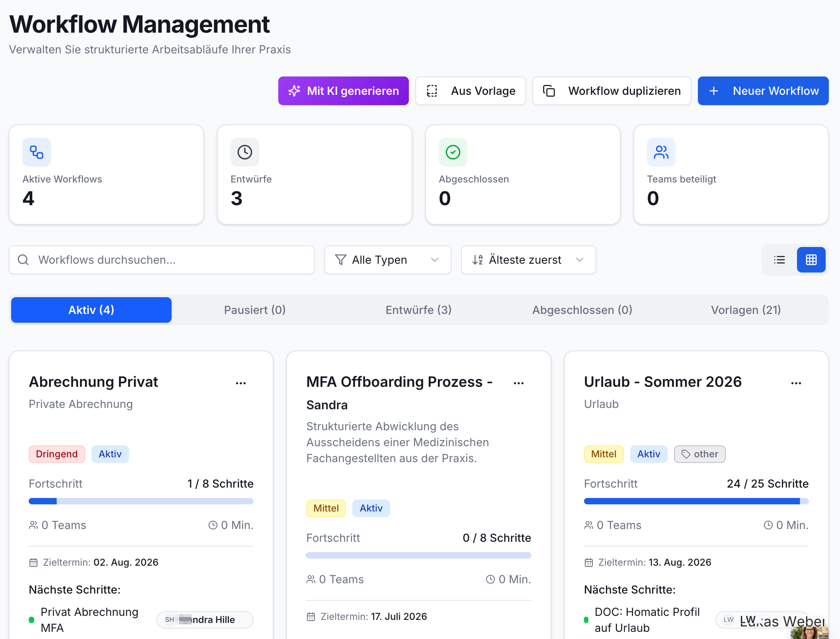Click the Teams beteiligt people icon
Screen dimensions: 840x639
[661, 152]
